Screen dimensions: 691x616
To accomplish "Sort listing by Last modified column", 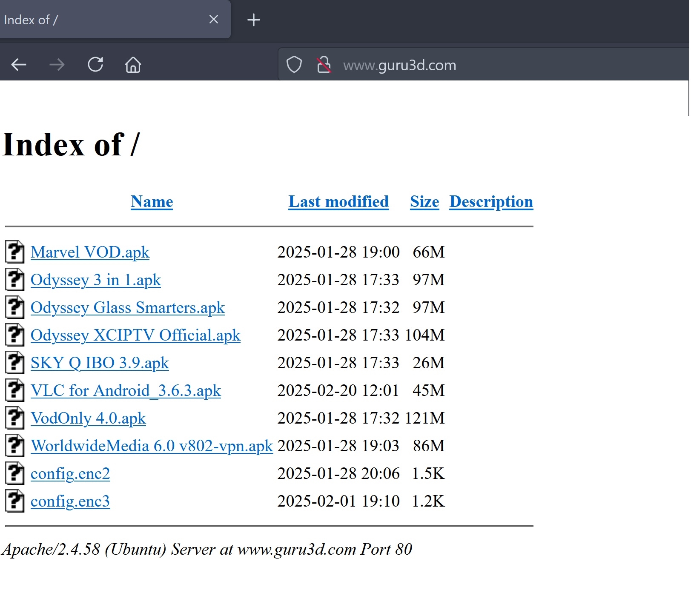I will (338, 202).
